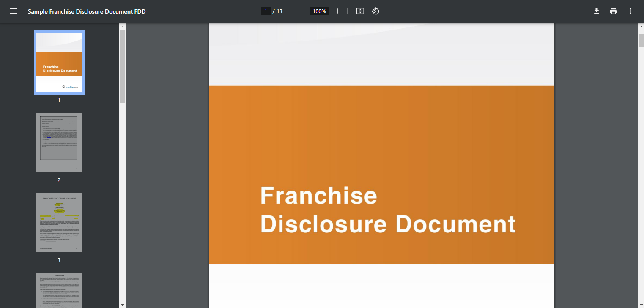Click the thumbnail sidebar scrollbar thumb

[x=123, y=65]
